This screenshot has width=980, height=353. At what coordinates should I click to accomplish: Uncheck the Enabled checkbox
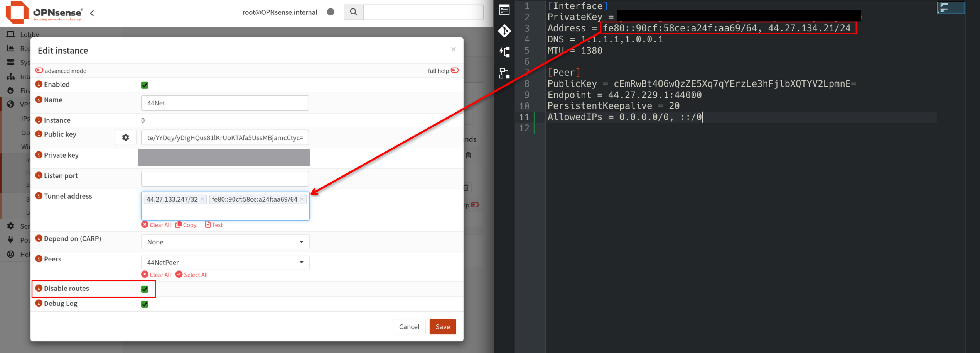click(145, 85)
